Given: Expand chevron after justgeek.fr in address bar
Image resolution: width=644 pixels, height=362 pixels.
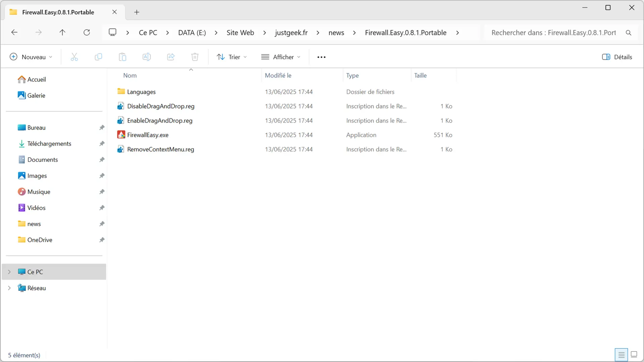Looking at the screenshot, I should point(318,33).
